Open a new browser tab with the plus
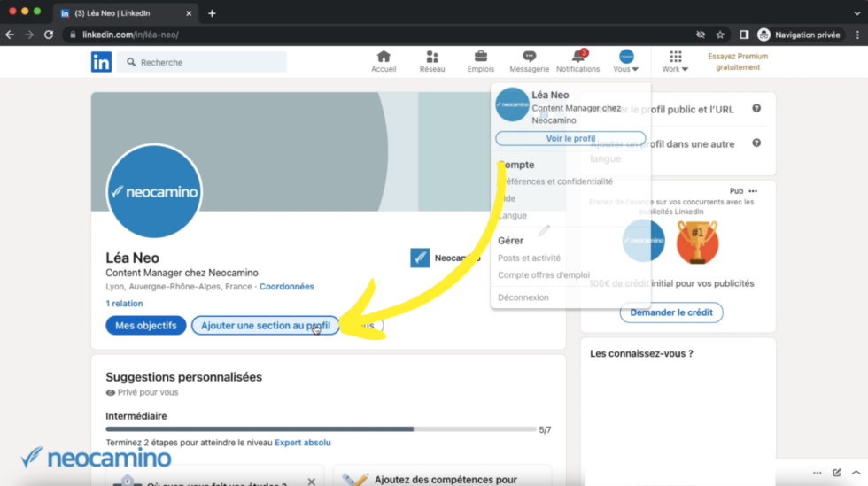This screenshot has height=486, width=868. (x=212, y=13)
